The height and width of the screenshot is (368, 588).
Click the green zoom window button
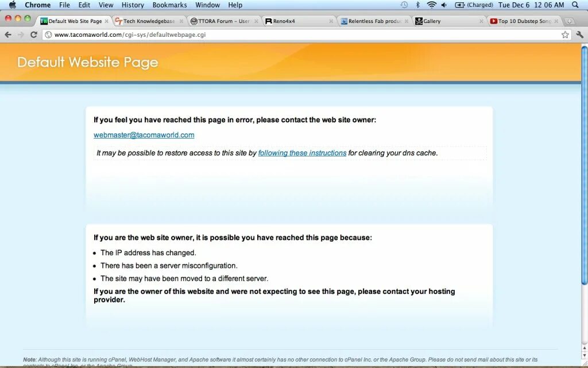pyautogui.click(x=28, y=18)
